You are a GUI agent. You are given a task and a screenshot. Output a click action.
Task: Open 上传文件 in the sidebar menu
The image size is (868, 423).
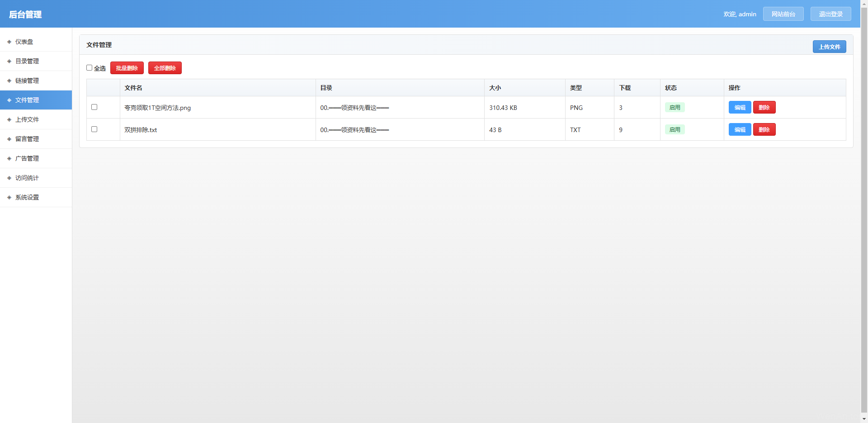[27, 119]
